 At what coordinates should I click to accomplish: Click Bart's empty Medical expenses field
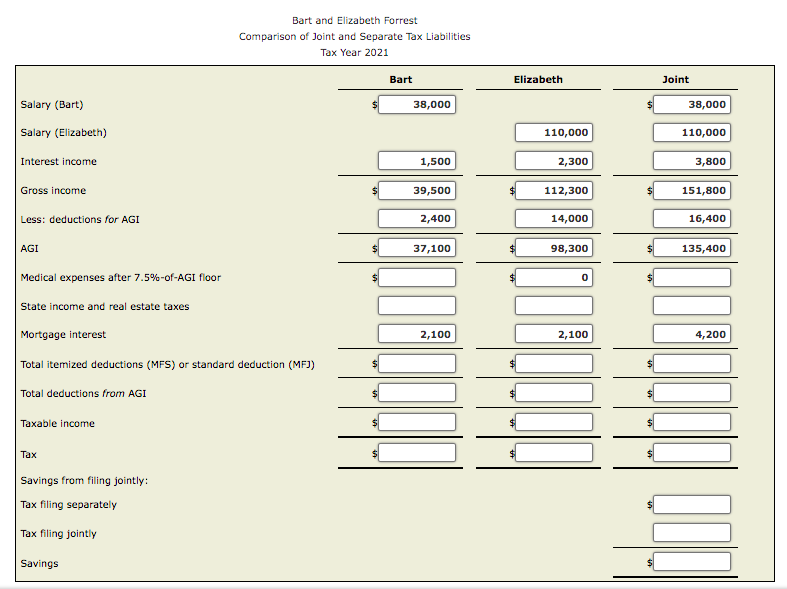click(417, 277)
